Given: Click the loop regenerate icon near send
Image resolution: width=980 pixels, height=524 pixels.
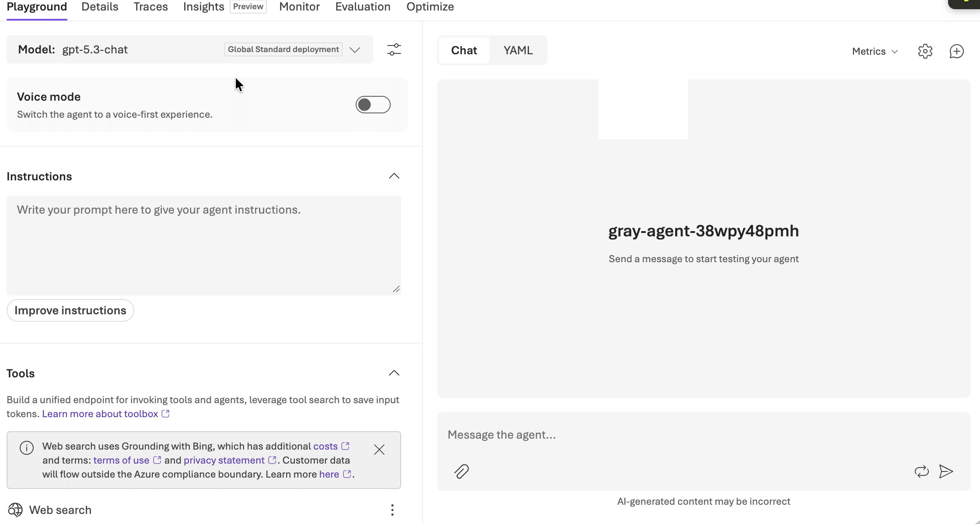Looking at the screenshot, I should tap(921, 471).
